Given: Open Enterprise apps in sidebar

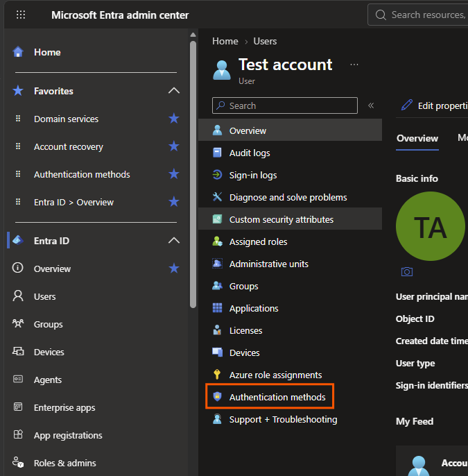Looking at the screenshot, I should [64, 408].
